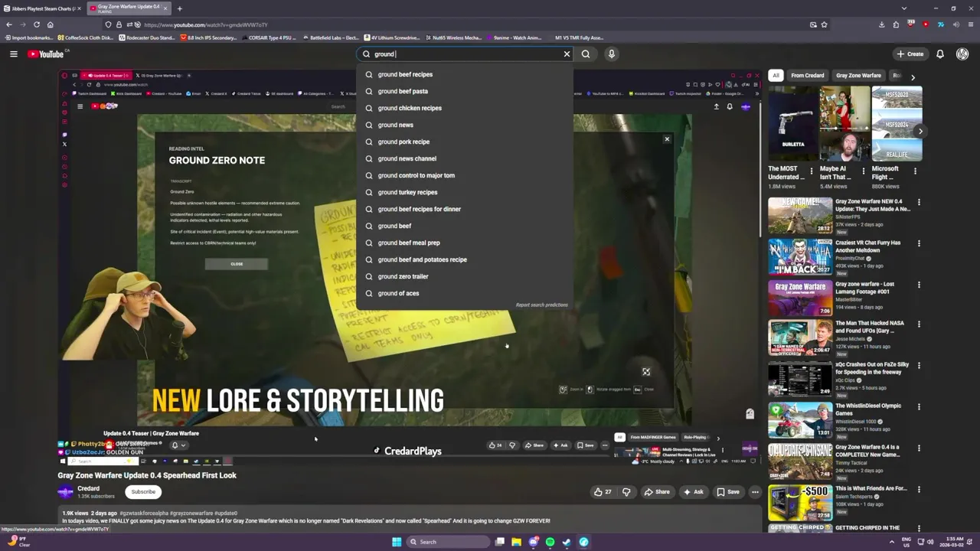Open options for 'Man That Hacked NASA' video
This screenshot has height=551, width=980.
click(x=919, y=324)
